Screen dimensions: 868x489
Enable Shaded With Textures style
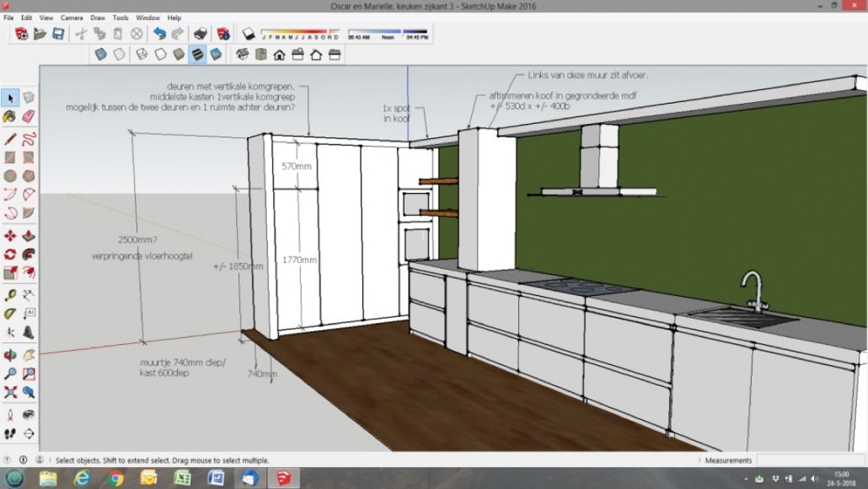(197, 55)
